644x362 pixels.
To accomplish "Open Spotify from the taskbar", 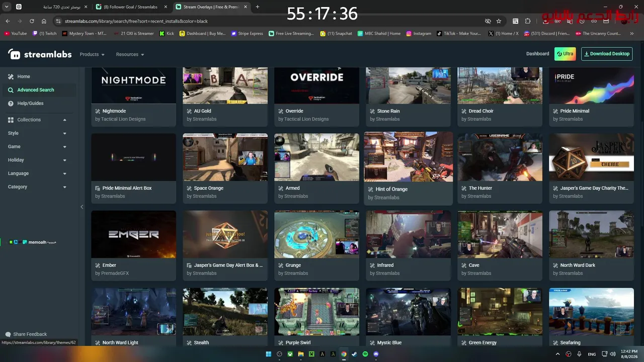I will coord(365,354).
